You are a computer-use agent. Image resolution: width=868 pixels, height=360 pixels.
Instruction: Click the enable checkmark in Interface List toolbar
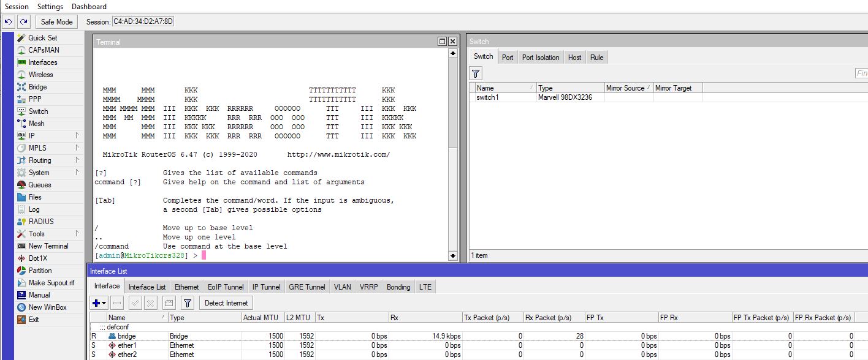coord(135,303)
